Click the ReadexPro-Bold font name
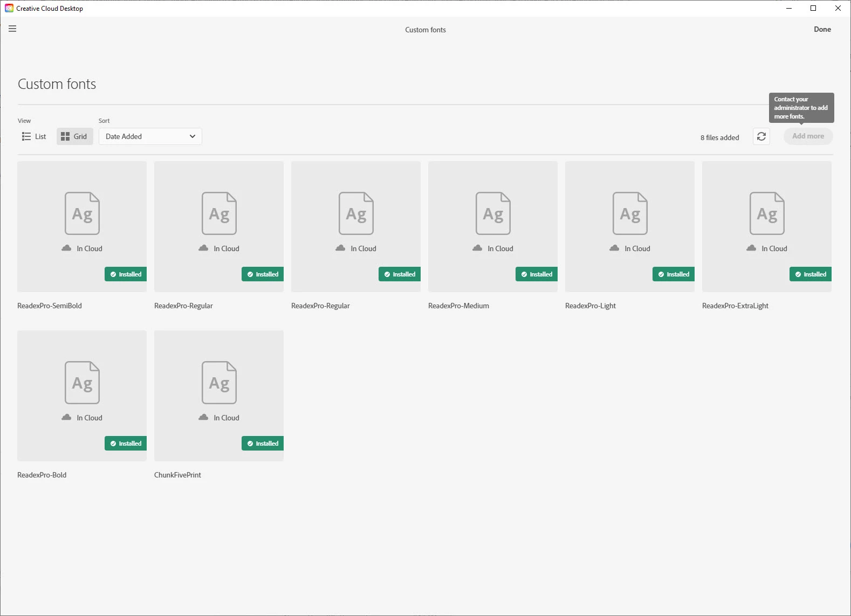 click(42, 475)
